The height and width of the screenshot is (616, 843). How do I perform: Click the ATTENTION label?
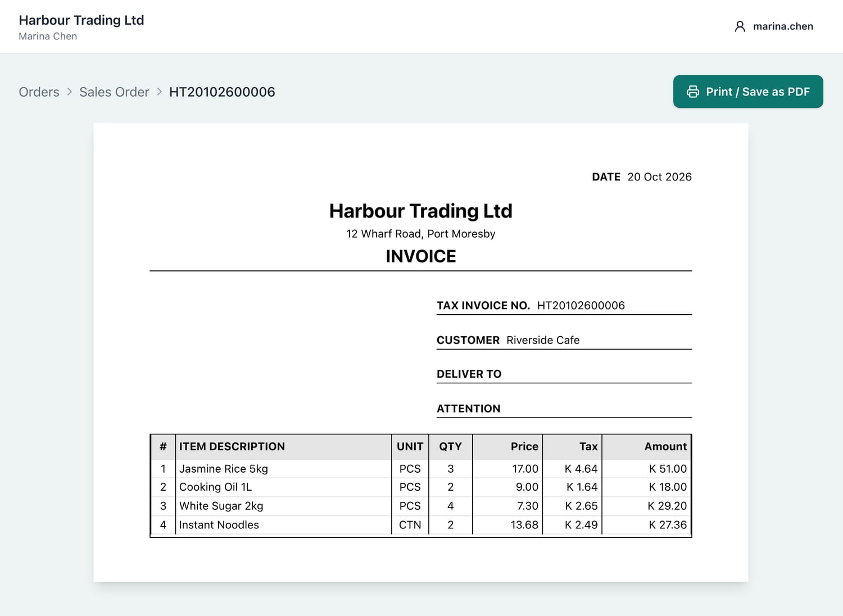(469, 409)
